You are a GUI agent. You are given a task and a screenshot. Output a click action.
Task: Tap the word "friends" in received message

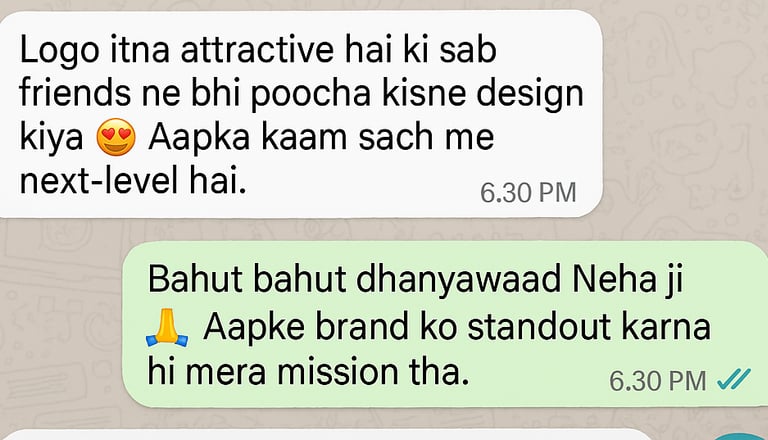tap(75, 93)
